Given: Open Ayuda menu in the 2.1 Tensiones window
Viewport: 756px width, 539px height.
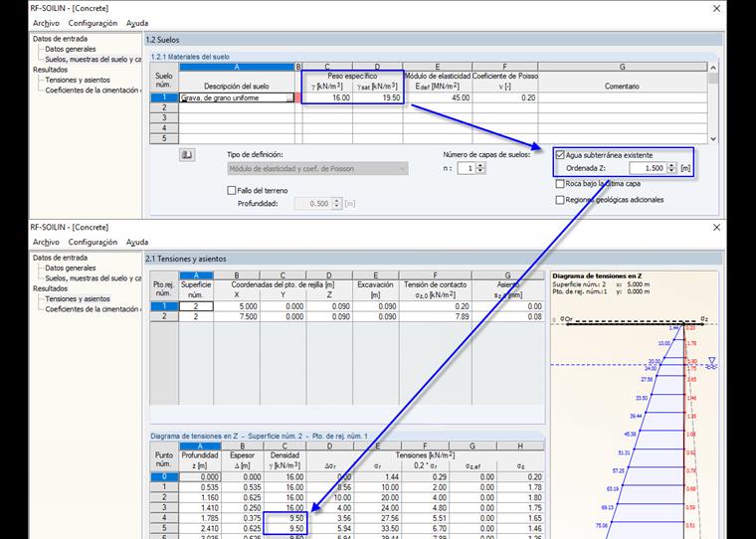Looking at the screenshot, I should point(137,242).
